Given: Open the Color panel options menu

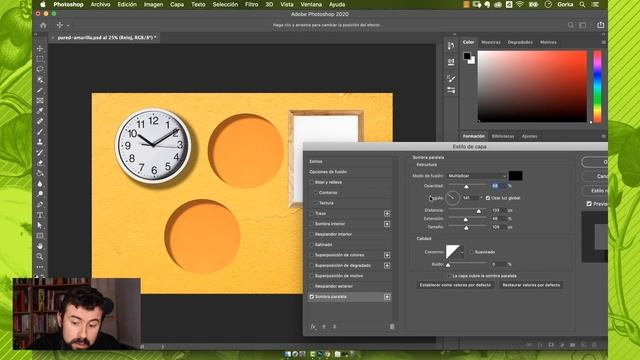Looking at the screenshot, I should 603,42.
